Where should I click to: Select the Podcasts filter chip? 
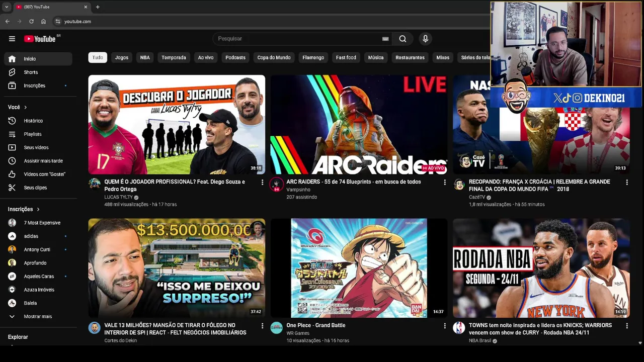click(235, 57)
